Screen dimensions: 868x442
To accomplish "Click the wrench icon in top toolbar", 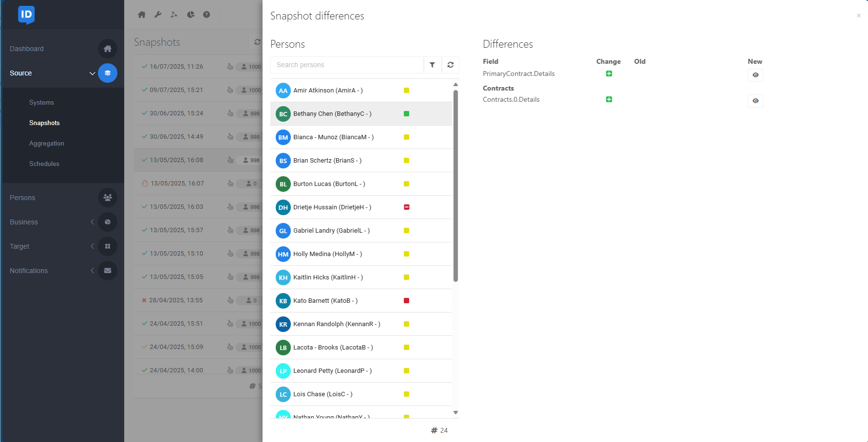I will pos(158,15).
